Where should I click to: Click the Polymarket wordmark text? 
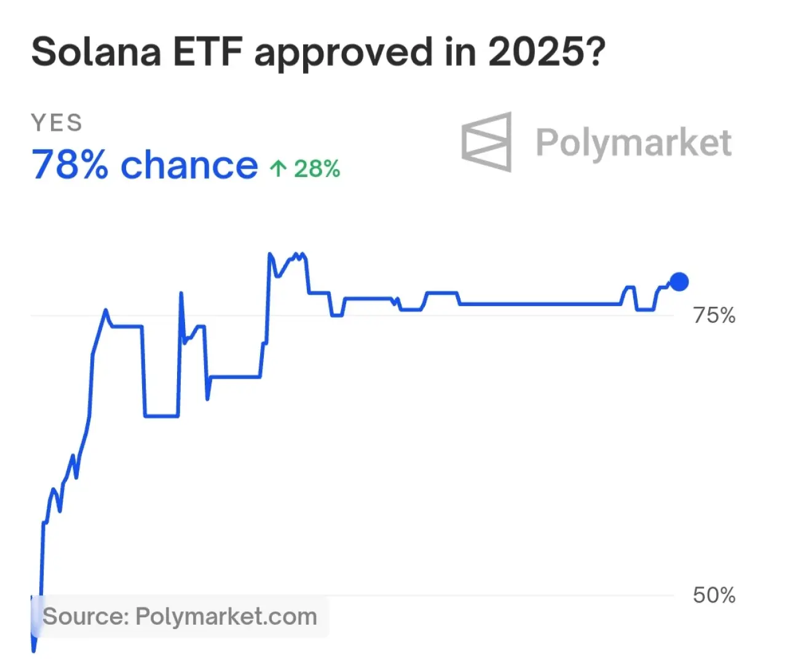(633, 143)
